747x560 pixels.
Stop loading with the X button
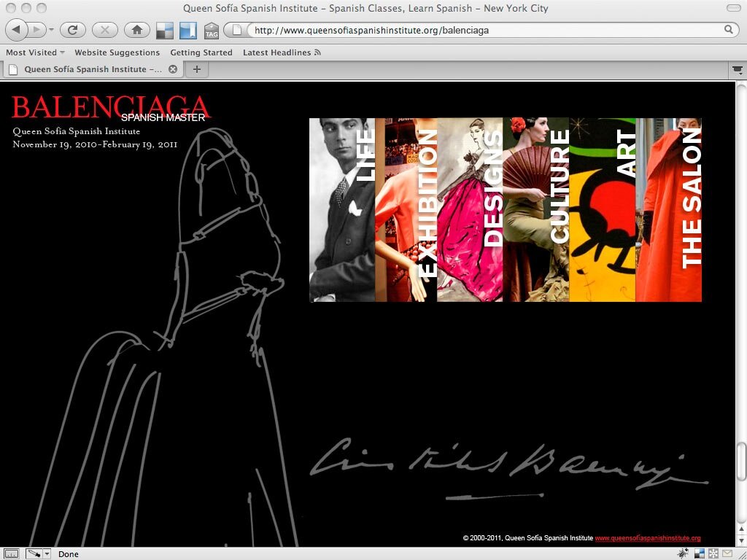pyautogui.click(x=104, y=30)
